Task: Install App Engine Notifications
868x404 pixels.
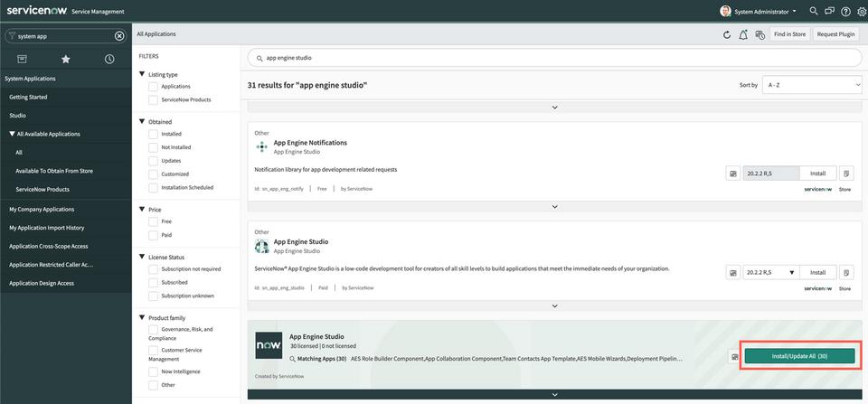Action: 818,174
